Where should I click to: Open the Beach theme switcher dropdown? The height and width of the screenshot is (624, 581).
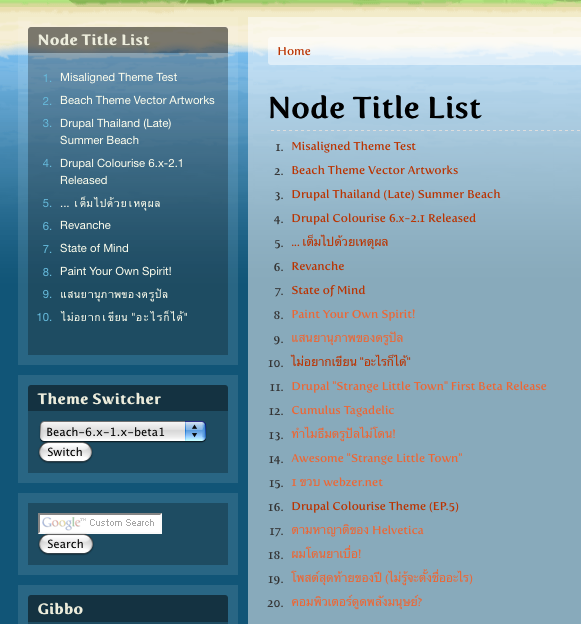pos(123,431)
